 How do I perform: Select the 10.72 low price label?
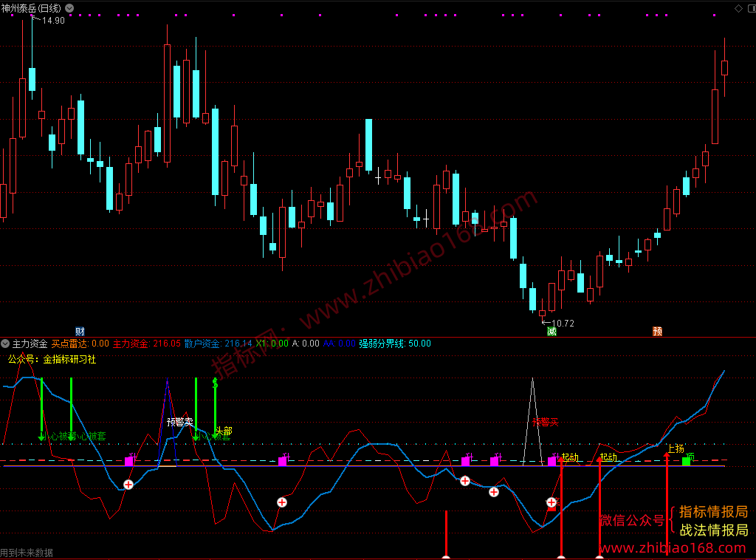click(563, 323)
